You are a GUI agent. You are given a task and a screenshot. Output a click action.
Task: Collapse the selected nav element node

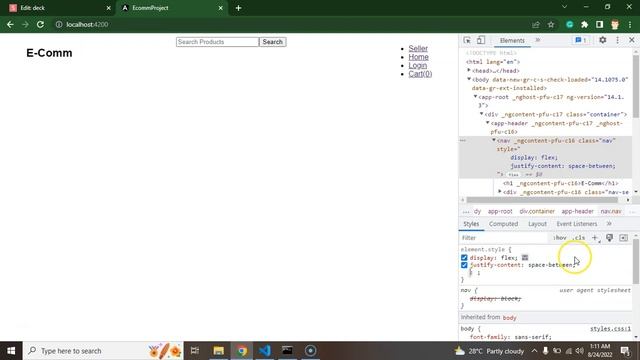click(494, 140)
